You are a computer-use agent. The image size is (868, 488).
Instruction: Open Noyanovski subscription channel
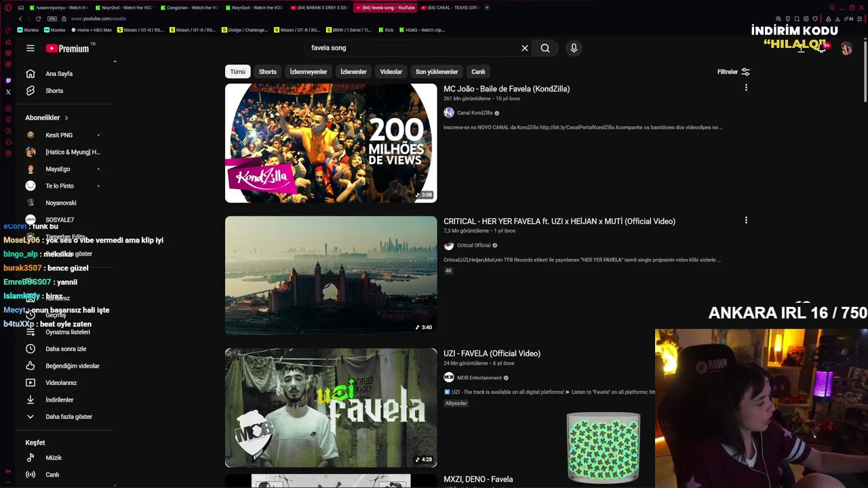(x=60, y=203)
